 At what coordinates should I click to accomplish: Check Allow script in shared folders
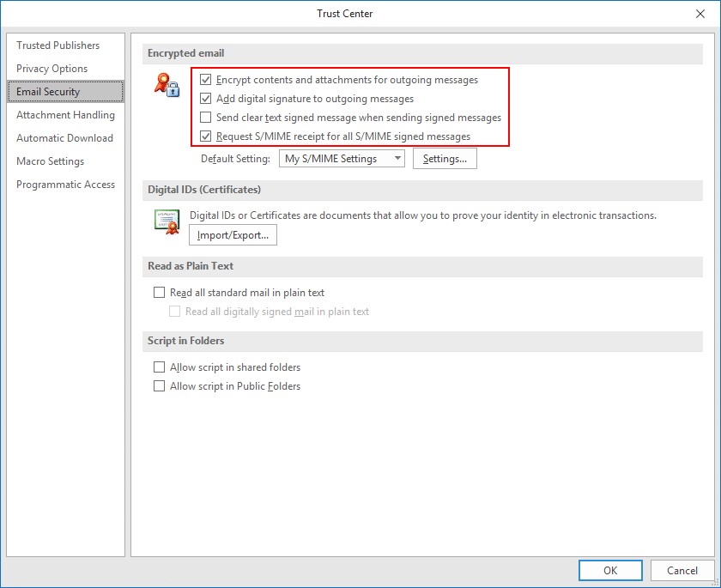(x=159, y=367)
